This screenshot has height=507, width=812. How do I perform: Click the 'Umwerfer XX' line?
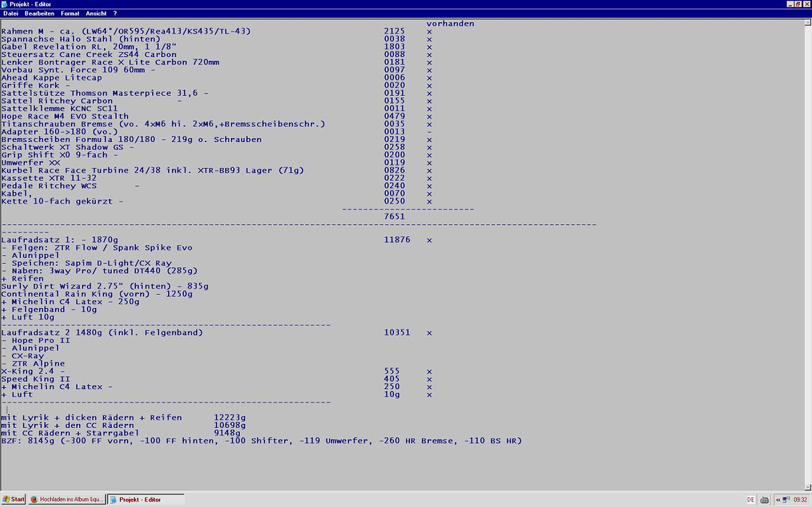31,163
